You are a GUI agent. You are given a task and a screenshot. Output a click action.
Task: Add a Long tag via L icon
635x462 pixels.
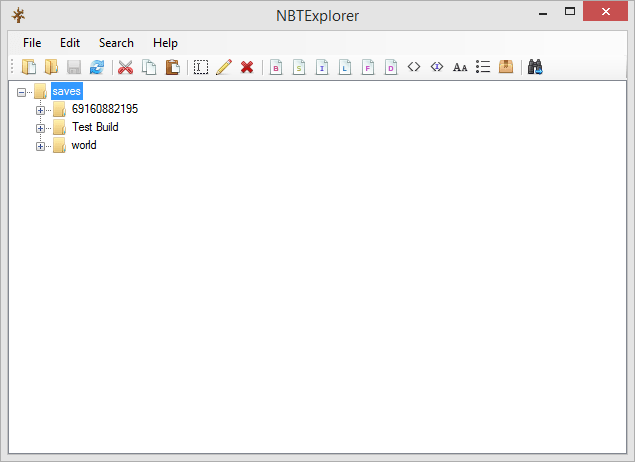point(345,67)
